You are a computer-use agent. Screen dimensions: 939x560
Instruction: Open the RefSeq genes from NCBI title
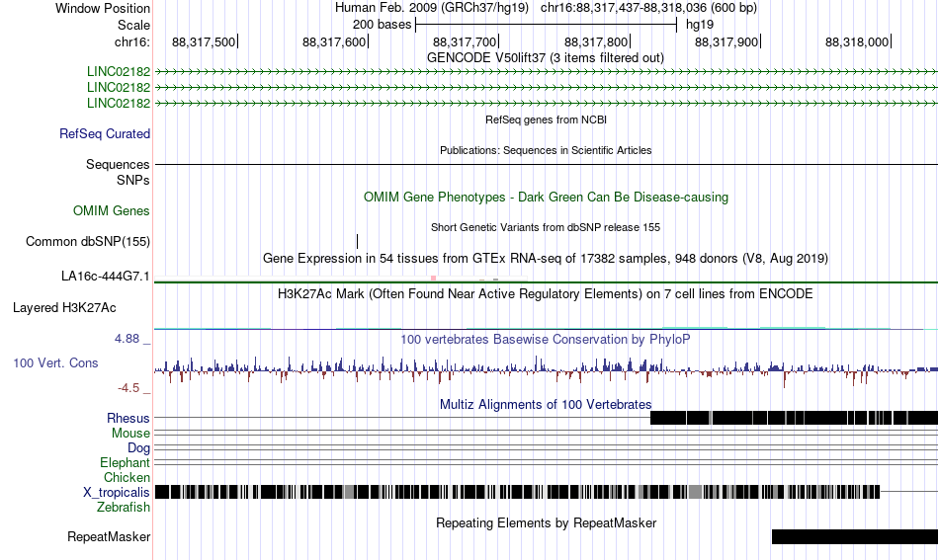pyautogui.click(x=546, y=120)
